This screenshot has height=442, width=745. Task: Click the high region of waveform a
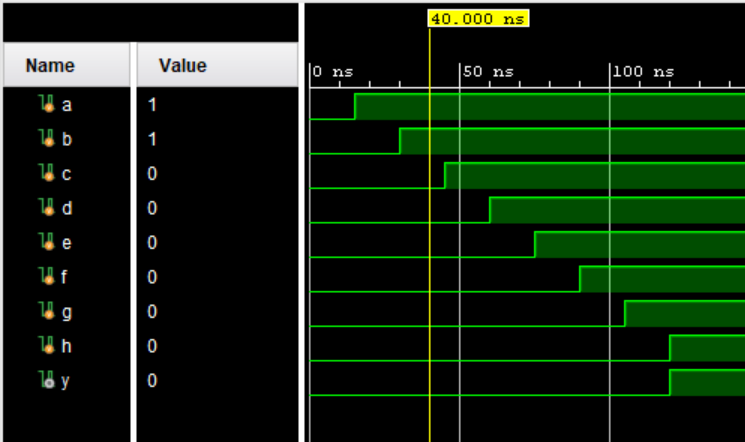coord(550,107)
